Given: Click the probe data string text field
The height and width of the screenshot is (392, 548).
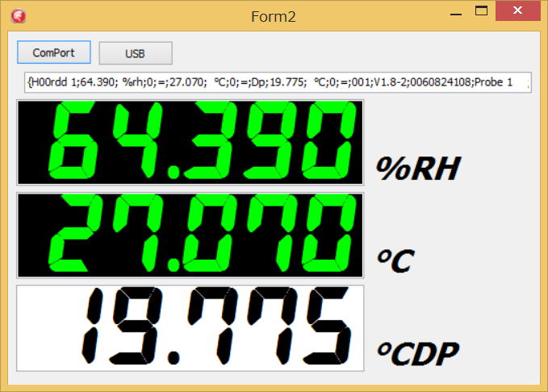Looking at the screenshot, I should click(x=278, y=82).
